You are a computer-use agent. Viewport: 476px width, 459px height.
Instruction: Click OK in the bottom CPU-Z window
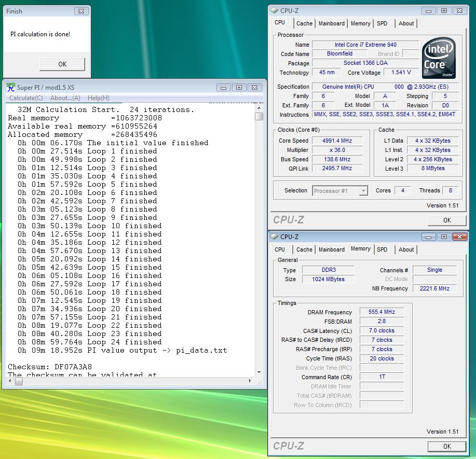(x=447, y=446)
